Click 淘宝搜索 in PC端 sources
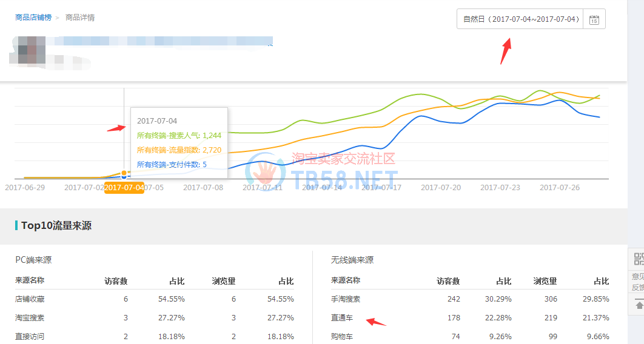This screenshot has width=644, height=344. [30, 318]
